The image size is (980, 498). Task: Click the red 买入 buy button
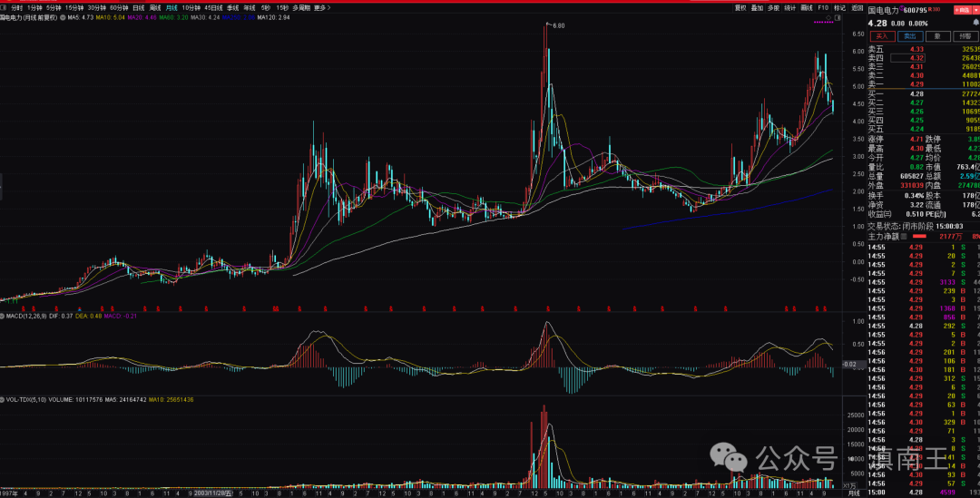coord(882,36)
